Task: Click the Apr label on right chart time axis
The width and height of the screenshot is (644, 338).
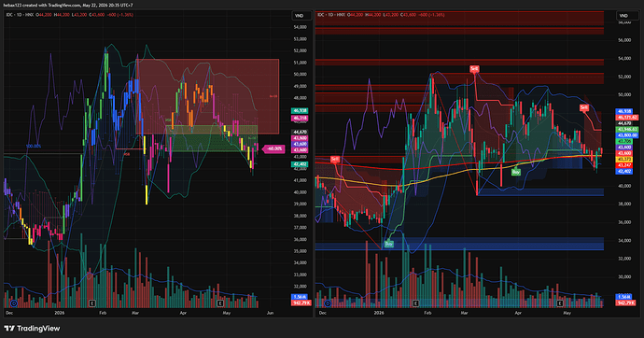Action: click(x=518, y=313)
